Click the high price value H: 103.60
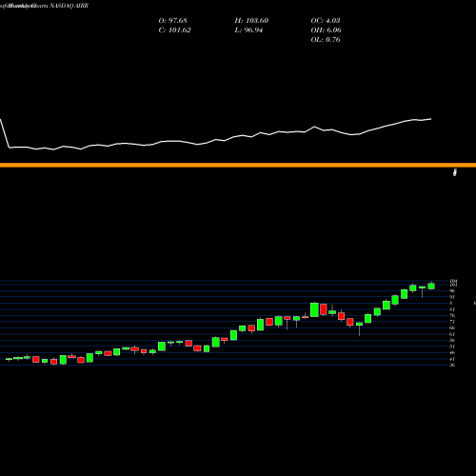Viewport: 476px width, 476px height. pyautogui.click(x=251, y=21)
